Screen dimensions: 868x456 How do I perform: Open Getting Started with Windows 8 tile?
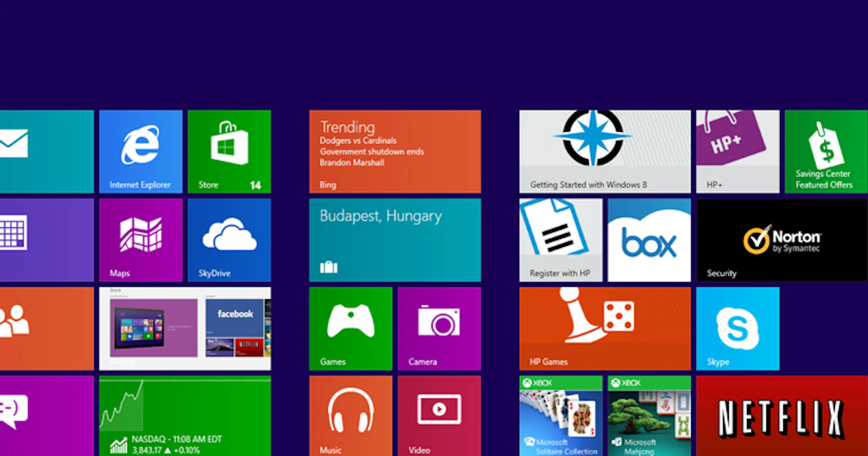(x=605, y=152)
